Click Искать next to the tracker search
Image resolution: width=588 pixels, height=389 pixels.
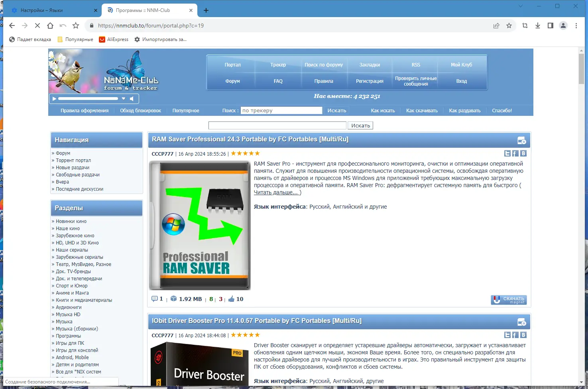(337, 110)
